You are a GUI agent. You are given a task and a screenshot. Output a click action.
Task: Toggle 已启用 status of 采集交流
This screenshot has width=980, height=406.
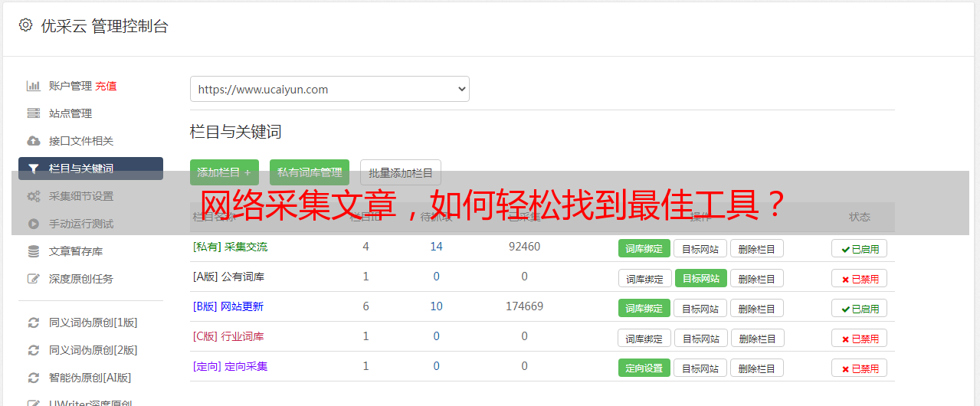860,248
